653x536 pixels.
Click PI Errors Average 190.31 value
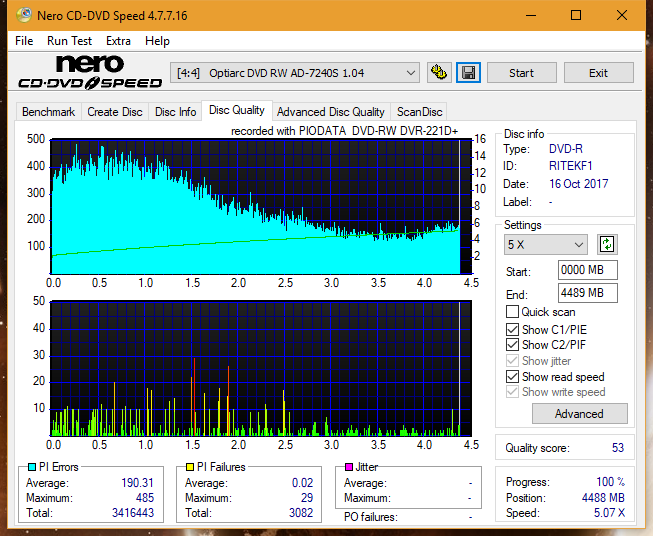[137, 483]
